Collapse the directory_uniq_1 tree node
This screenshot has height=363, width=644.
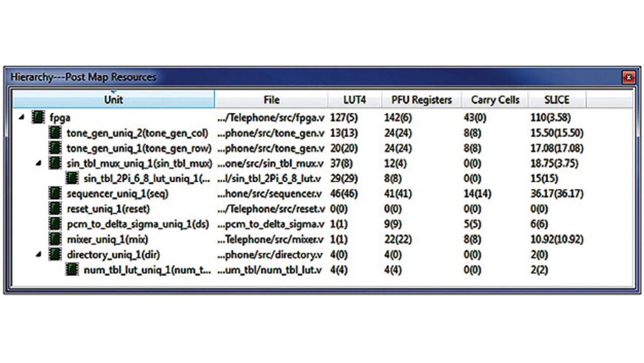tap(39, 254)
